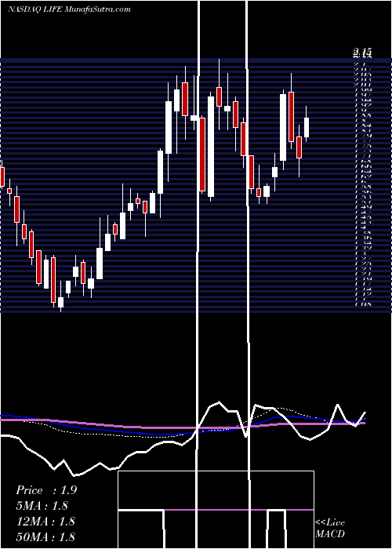The width and height of the screenshot is (392, 549).
Task: Click the 12MA : 1.8 value
Action: 45,522
